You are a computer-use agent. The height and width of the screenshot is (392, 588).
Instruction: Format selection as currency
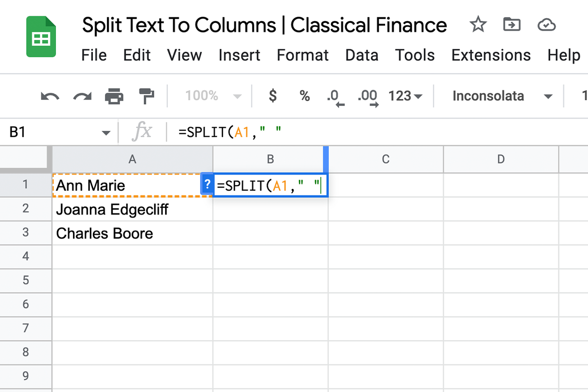point(272,96)
